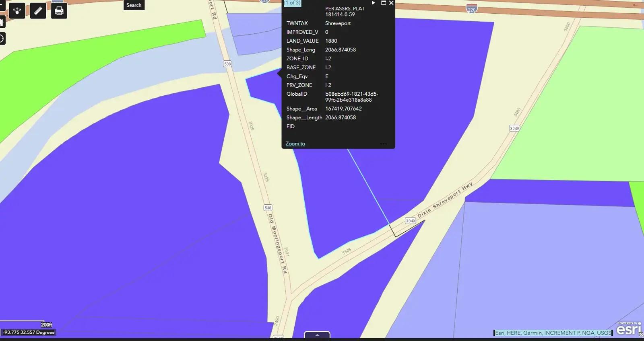This screenshot has width=644, height=341.
Task: Select the Shape__Length field label
Action: 304,117
